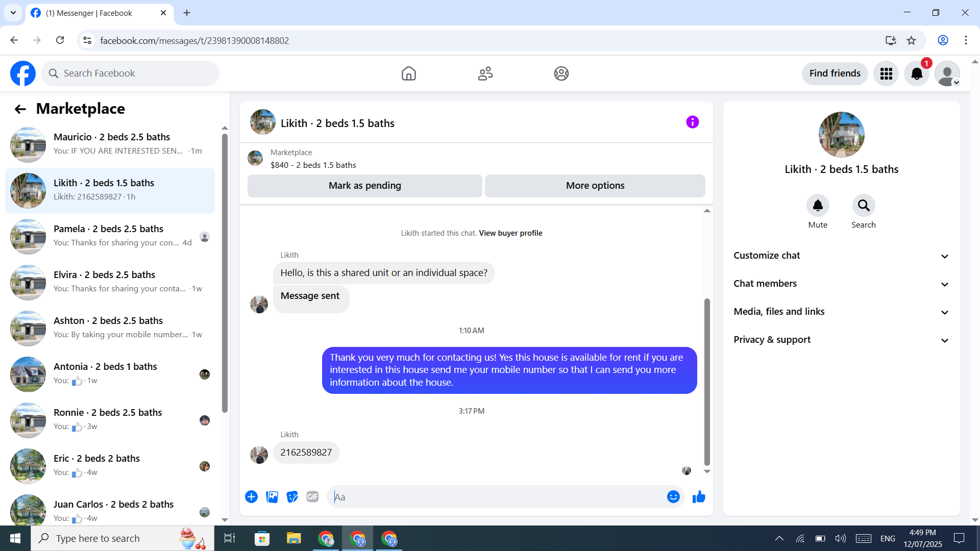Image resolution: width=980 pixels, height=551 pixels.
Task: Open more actions plus icon
Action: 251,496
